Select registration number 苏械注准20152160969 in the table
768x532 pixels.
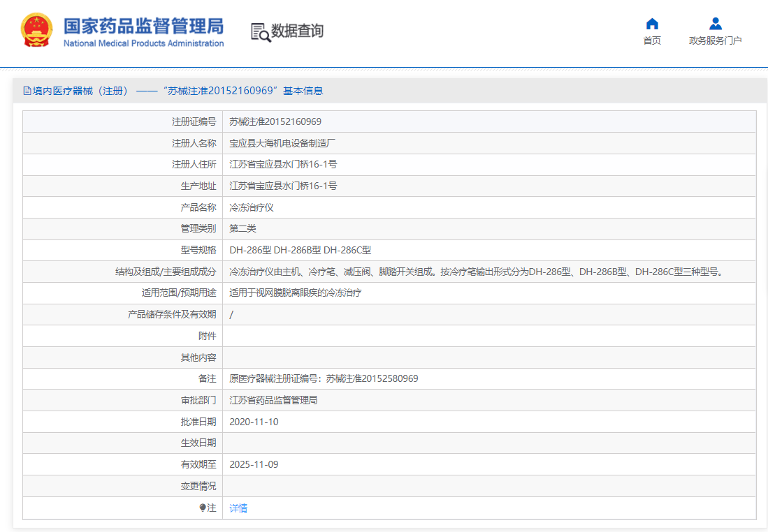pyautogui.click(x=275, y=121)
